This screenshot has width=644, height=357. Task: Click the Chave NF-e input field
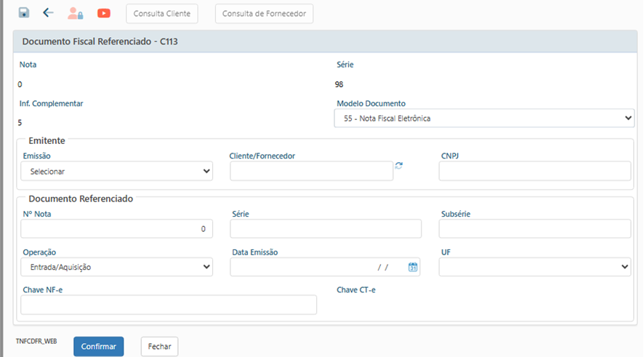[x=169, y=305]
